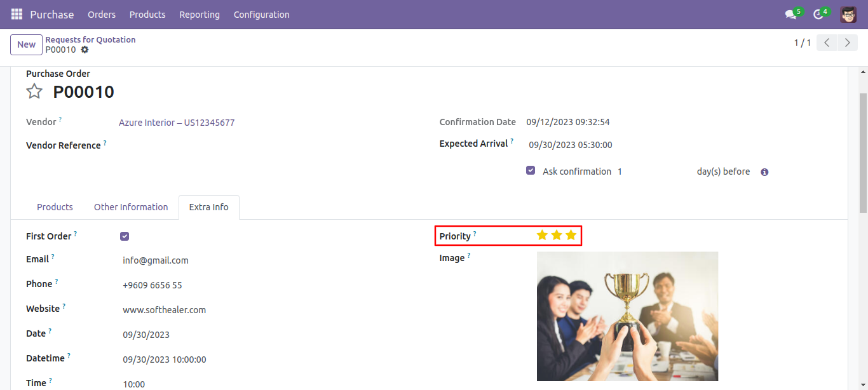
Task: Toggle the favorite star beside P00010
Action: click(x=34, y=91)
